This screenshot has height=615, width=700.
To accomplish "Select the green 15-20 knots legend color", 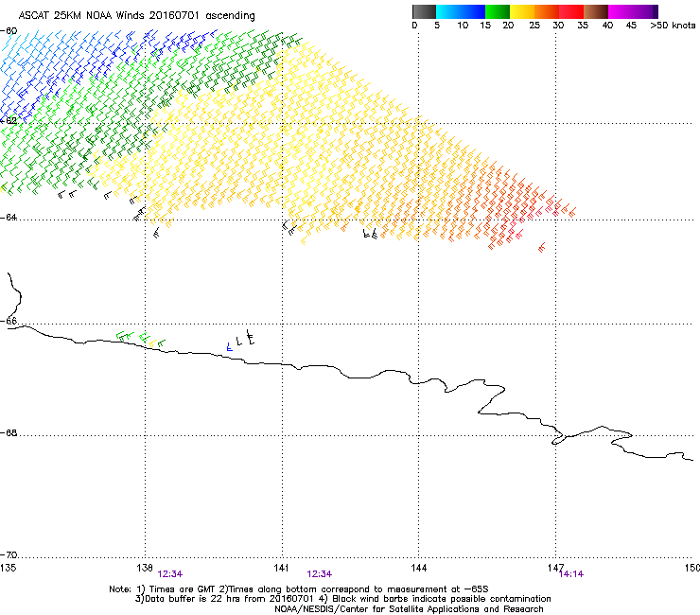I will click(498, 11).
